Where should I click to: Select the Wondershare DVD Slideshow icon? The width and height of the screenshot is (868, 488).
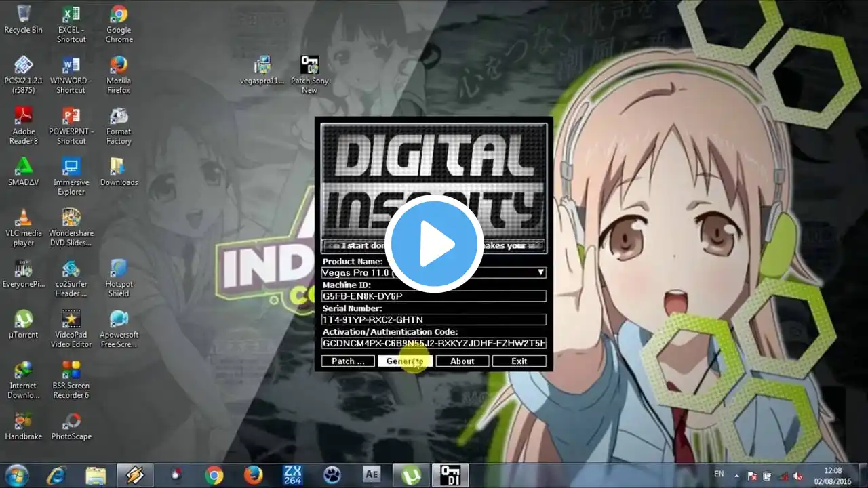[x=71, y=227]
